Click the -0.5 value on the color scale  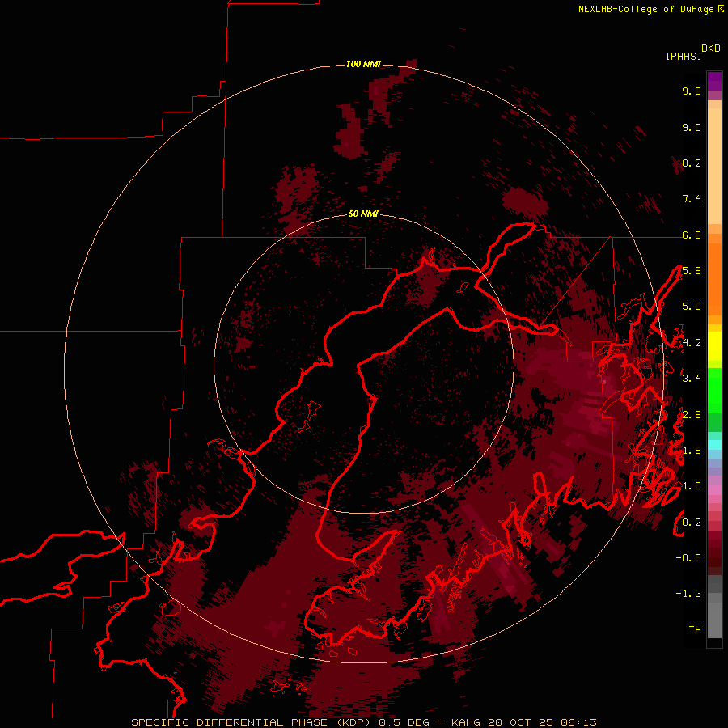pyautogui.click(x=688, y=558)
